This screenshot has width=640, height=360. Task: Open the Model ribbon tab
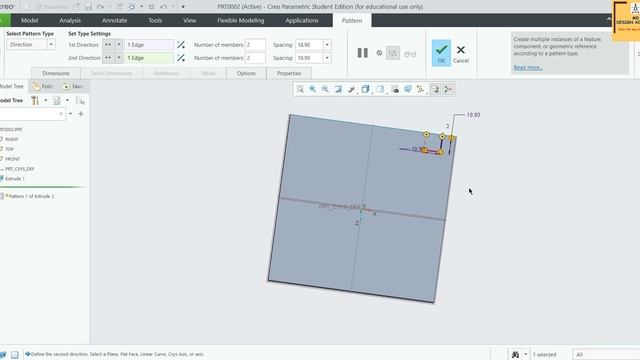(29, 20)
